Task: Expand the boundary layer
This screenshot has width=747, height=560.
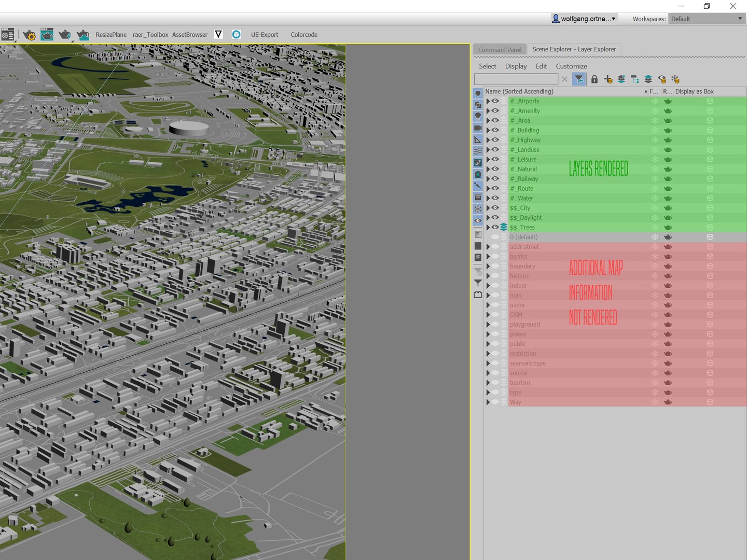Action: click(x=488, y=266)
